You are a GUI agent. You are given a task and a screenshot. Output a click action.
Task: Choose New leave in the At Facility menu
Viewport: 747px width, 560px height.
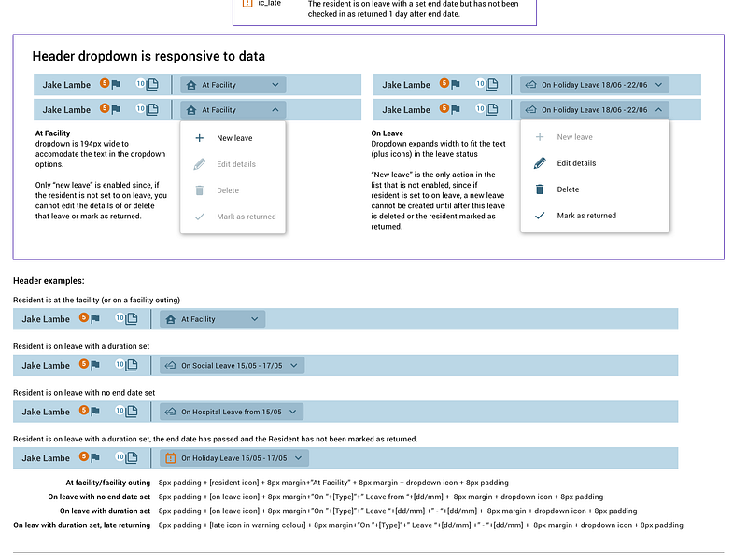pyautogui.click(x=233, y=138)
